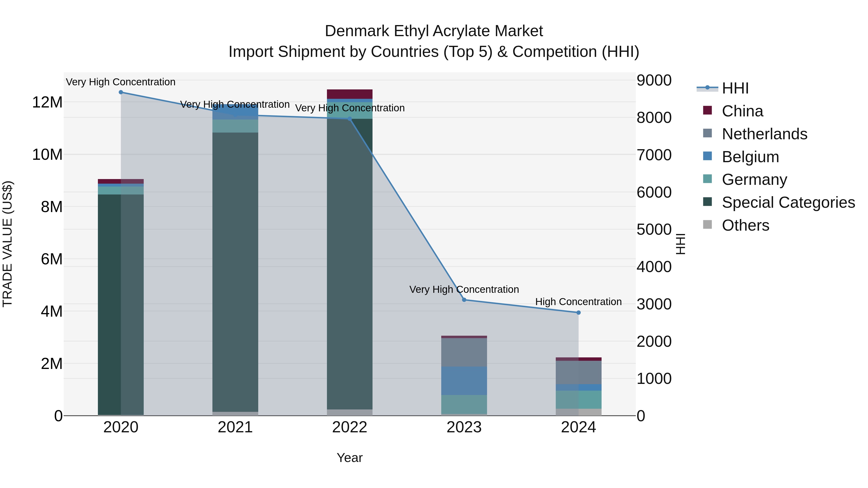The width and height of the screenshot is (868, 488).
Task: Click the 'Very High Concentration' annotation above 2020
Action: pos(121,82)
